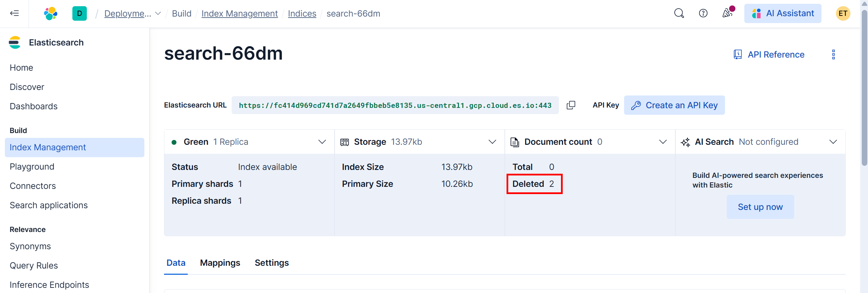Open Search applications in the sidebar
This screenshot has width=868, height=293.
pyautogui.click(x=49, y=205)
